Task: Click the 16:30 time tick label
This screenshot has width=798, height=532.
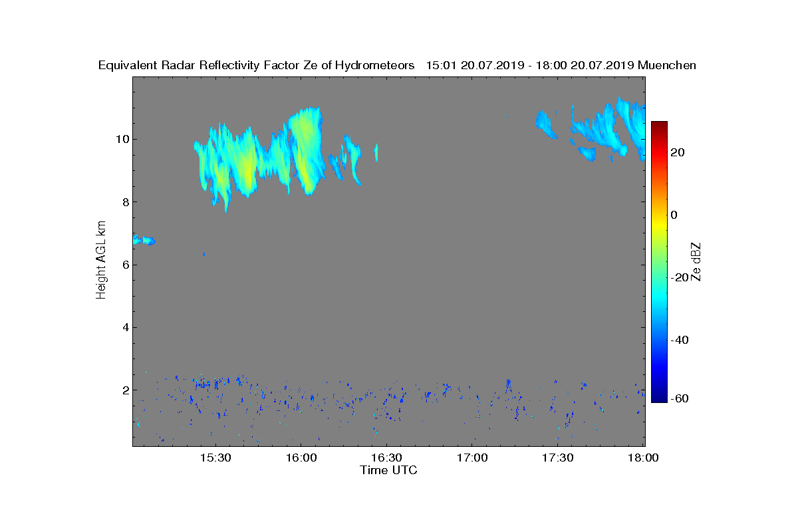Action: coord(386,458)
